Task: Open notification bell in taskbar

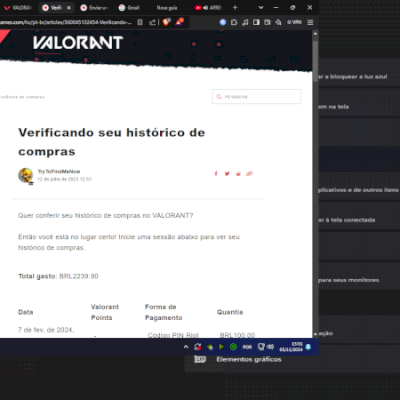Action: pyautogui.click(x=308, y=347)
